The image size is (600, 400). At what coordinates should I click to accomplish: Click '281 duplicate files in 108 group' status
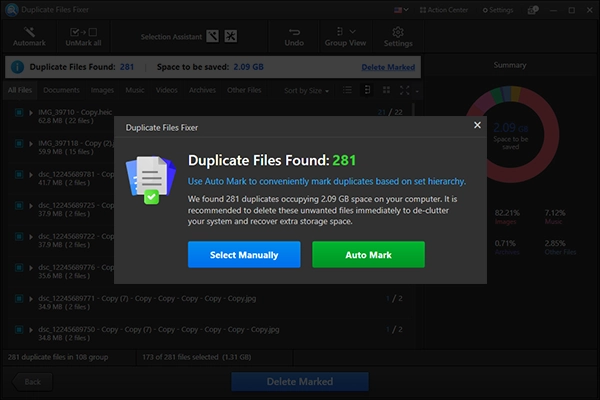[58, 357]
